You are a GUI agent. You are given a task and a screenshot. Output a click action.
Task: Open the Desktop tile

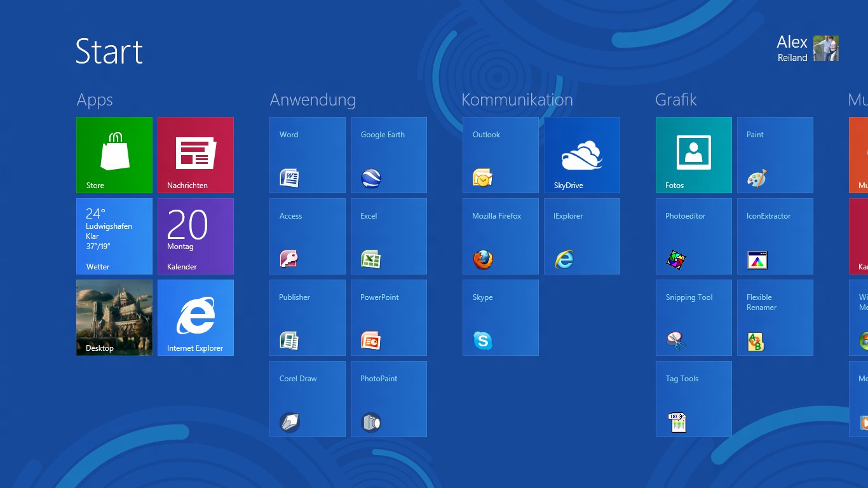pos(114,318)
